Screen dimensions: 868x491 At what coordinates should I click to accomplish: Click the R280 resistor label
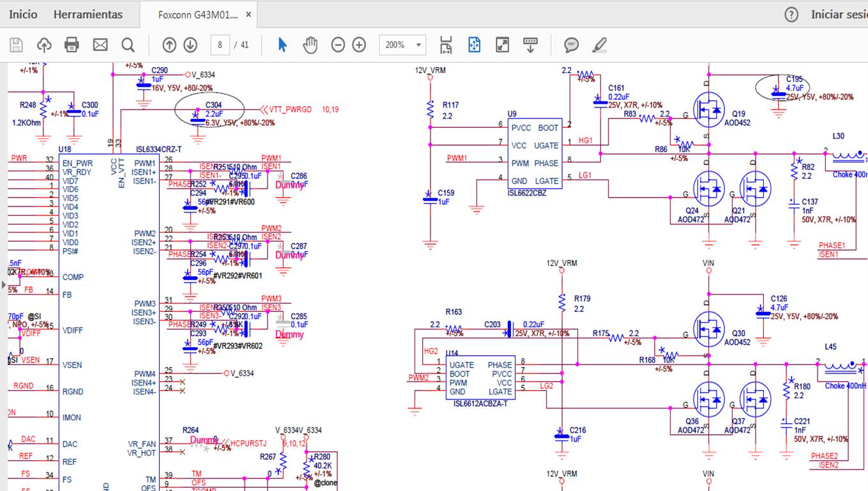(321, 457)
